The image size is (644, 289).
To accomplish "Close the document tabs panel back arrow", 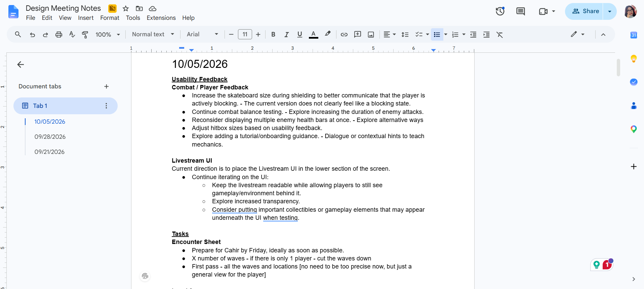I will pyautogui.click(x=21, y=65).
